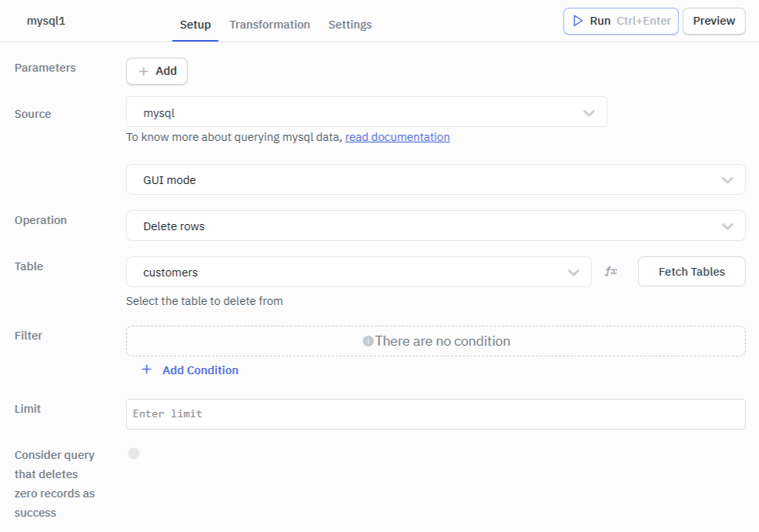Click the plus icon on the Add parameters button

tap(145, 71)
